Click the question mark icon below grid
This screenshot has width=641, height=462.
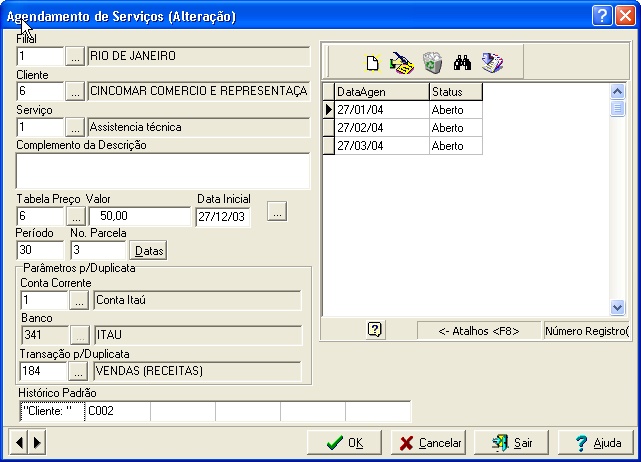click(x=375, y=330)
